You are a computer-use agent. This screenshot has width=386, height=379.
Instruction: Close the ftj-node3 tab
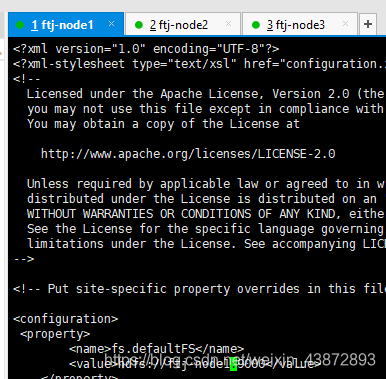[346, 24]
